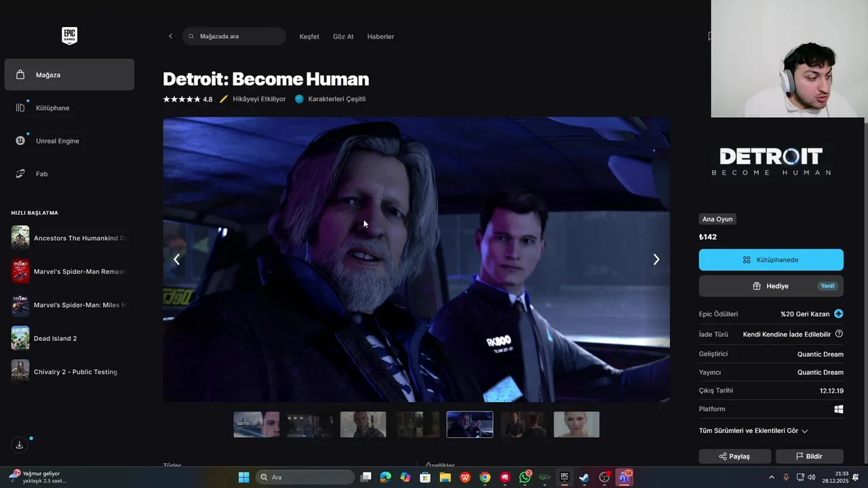868x488 pixels.
Task: Open the taskbar weather widget
Action: point(37,477)
